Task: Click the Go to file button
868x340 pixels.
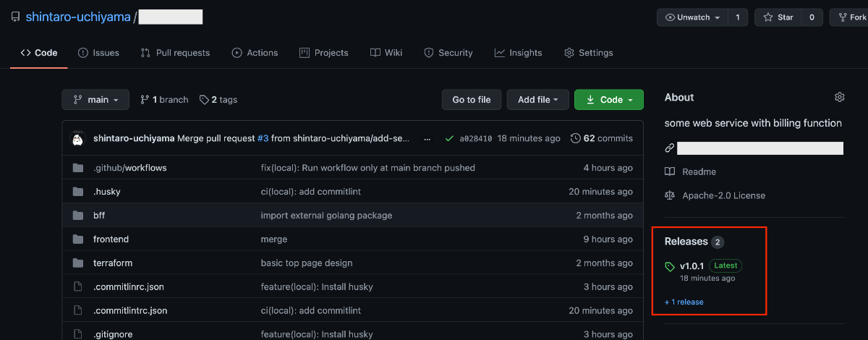Action: (x=472, y=100)
